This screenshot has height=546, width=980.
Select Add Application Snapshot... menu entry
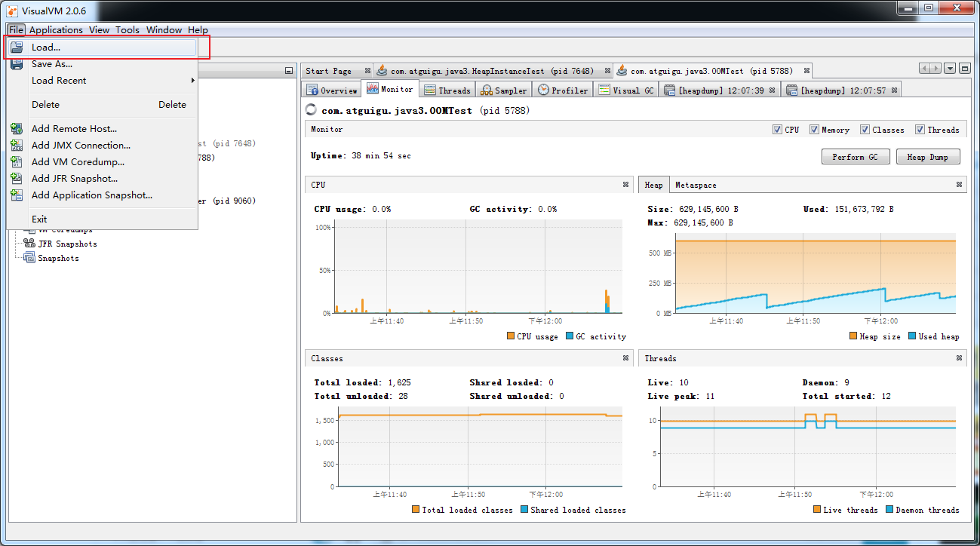[102, 195]
